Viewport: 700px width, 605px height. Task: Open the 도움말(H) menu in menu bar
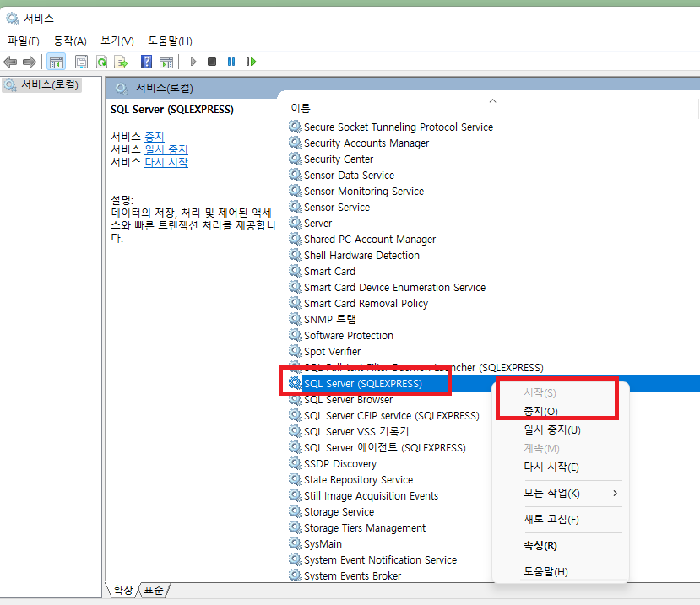coord(170,41)
